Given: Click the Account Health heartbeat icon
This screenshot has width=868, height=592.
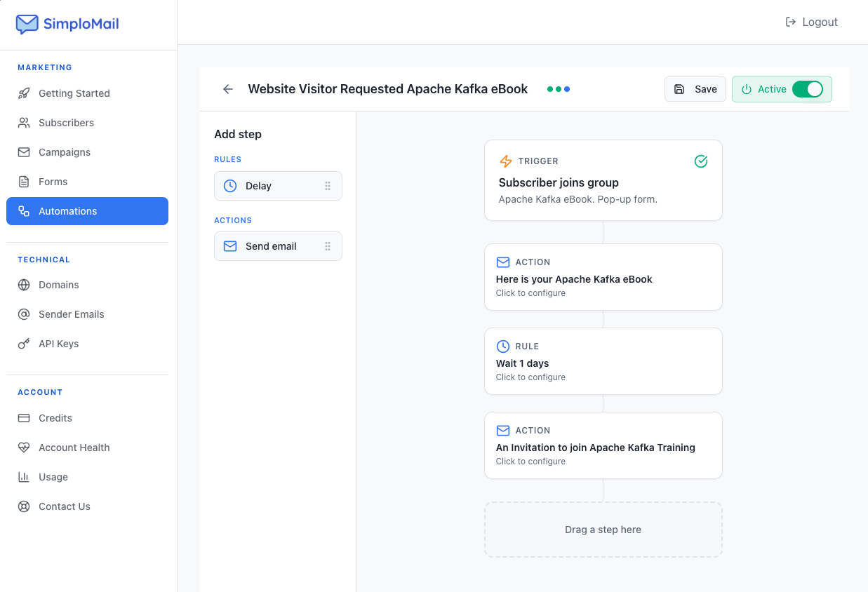Looking at the screenshot, I should [24, 448].
